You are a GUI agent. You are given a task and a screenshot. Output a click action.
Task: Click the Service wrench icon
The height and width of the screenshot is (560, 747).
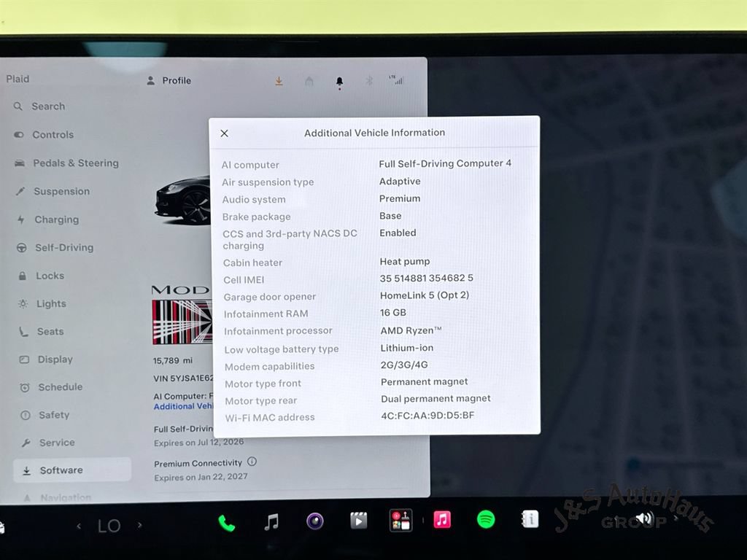pos(26,443)
